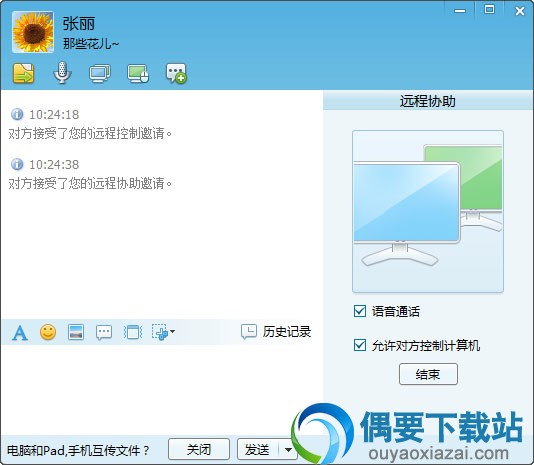
Task: Send a window shake icon
Action: coord(132,332)
